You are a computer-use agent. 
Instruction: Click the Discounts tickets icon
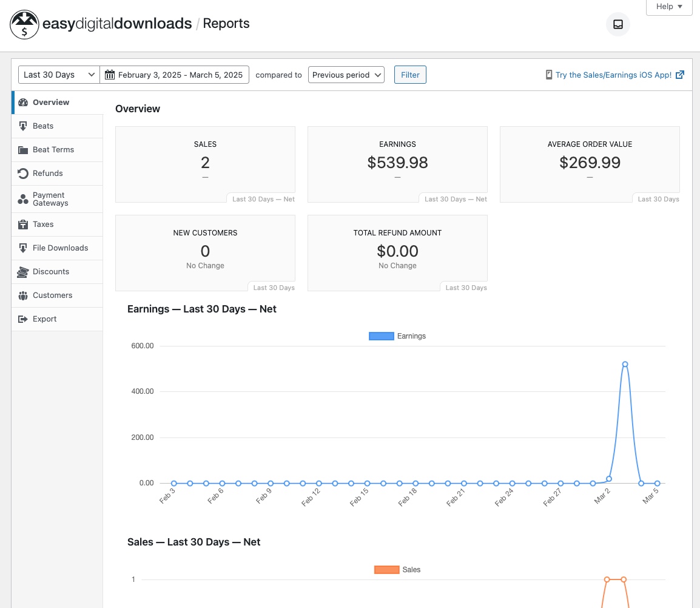23,272
